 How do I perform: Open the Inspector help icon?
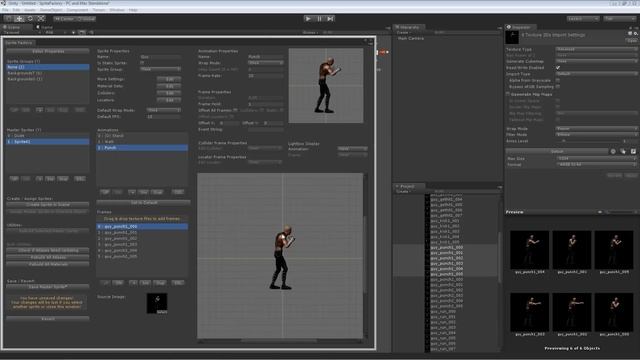(x=630, y=33)
